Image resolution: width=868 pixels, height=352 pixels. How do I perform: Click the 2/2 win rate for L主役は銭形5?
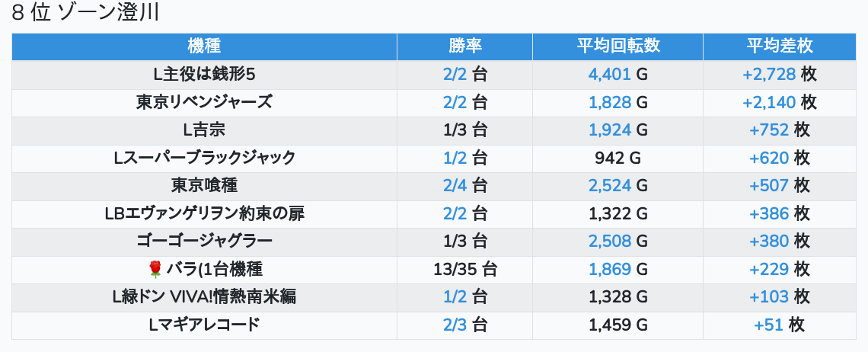pyautogui.click(x=455, y=75)
